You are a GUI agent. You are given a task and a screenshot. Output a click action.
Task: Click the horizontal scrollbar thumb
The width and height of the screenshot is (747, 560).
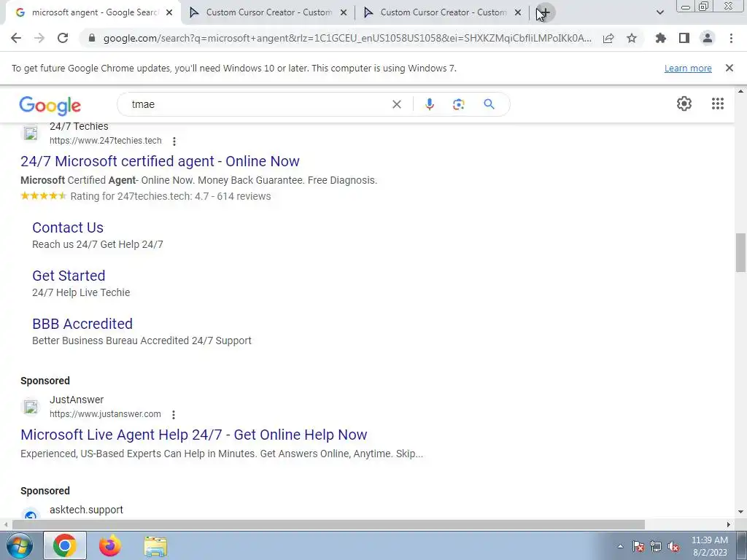click(328, 524)
